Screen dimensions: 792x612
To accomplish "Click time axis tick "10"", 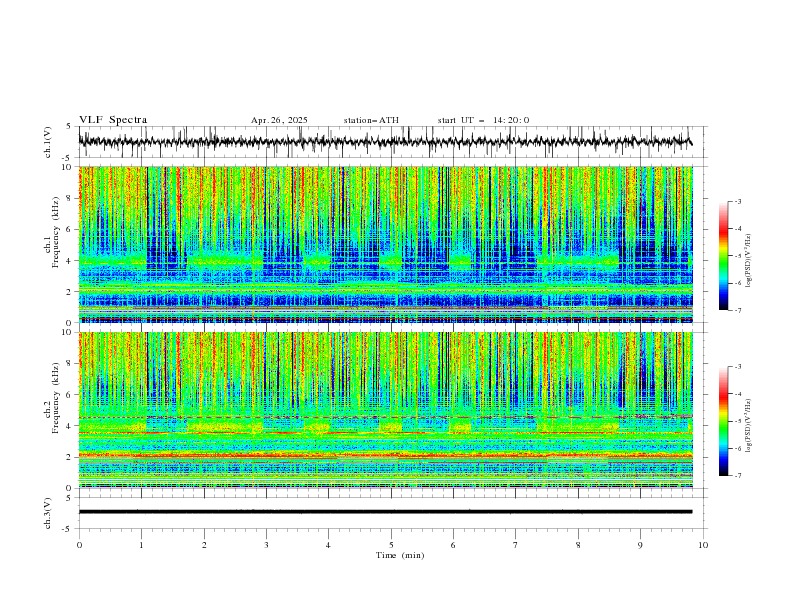I will coord(703,545).
